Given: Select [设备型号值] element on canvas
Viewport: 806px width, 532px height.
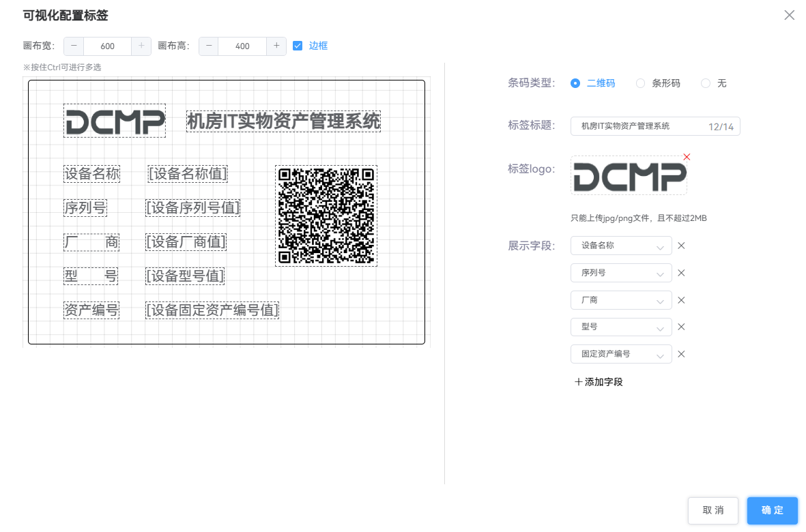Looking at the screenshot, I should (185, 276).
